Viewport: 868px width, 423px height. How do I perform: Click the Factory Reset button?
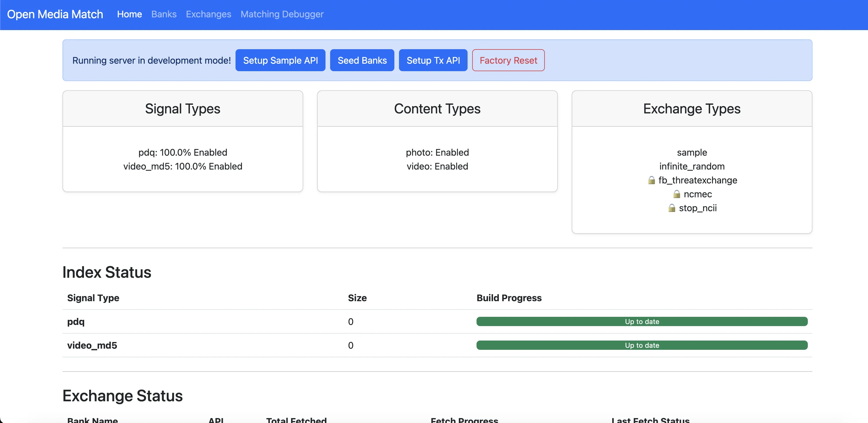coord(508,60)
